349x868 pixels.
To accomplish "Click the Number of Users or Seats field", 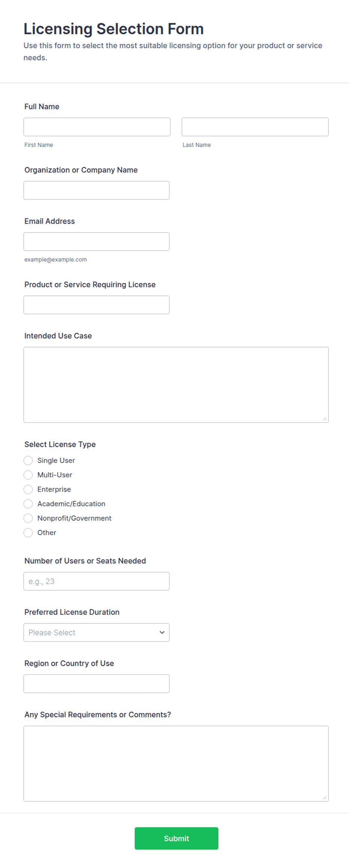I will pos(96,581).
